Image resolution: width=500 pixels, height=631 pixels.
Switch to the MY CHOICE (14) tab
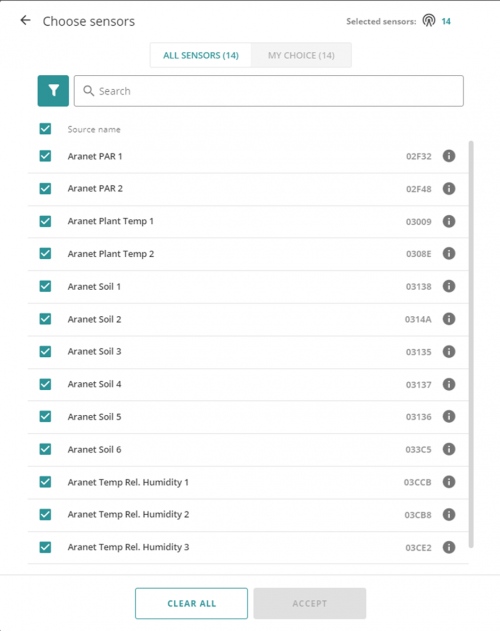point(301,55)
